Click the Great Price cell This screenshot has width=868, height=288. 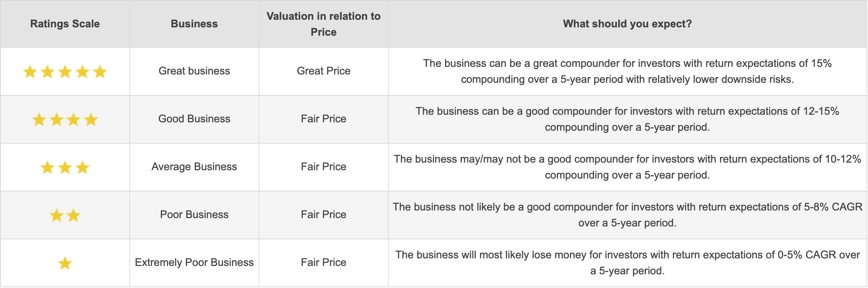coord(324,71)
